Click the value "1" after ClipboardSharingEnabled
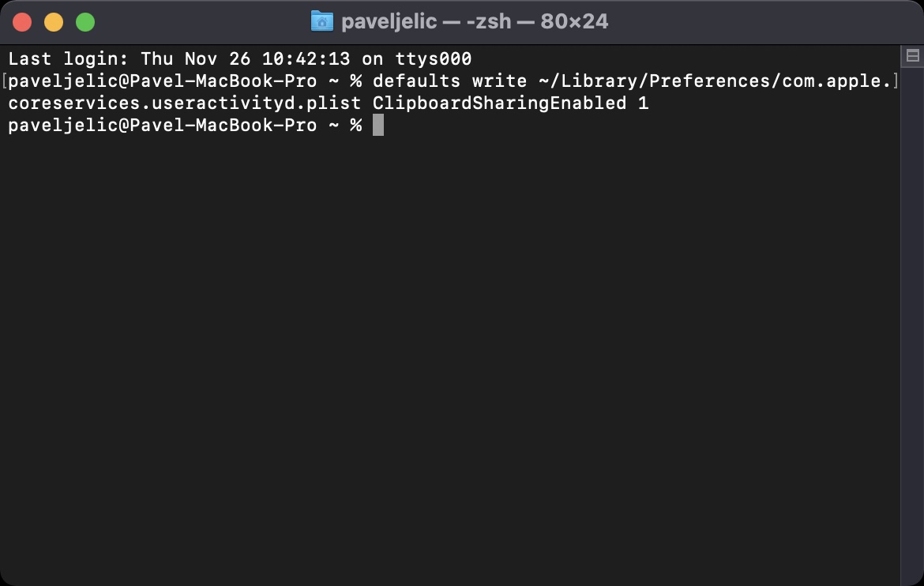This screenshot has width=924, height=586. (643, 103)
